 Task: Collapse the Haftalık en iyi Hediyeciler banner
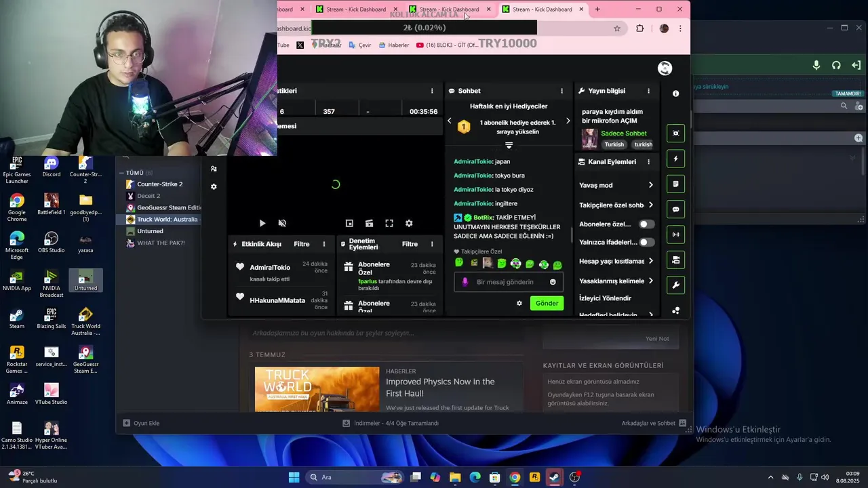point(509,145)
